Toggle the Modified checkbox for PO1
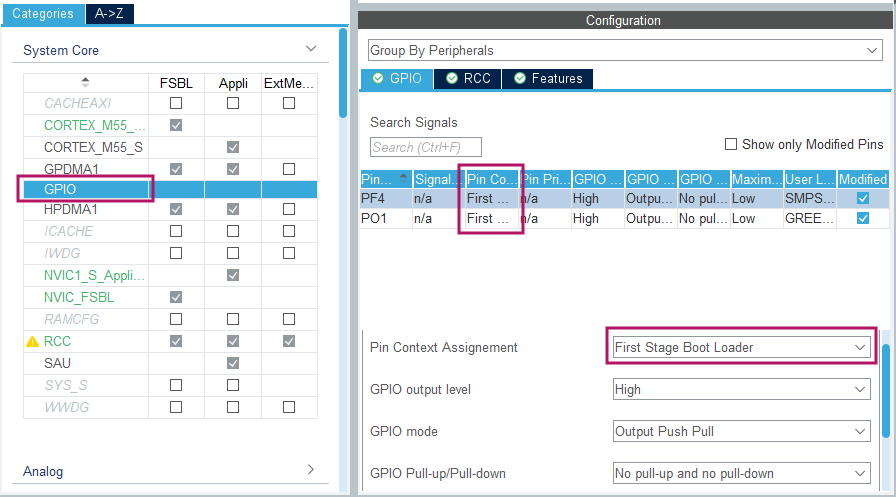 863,218
